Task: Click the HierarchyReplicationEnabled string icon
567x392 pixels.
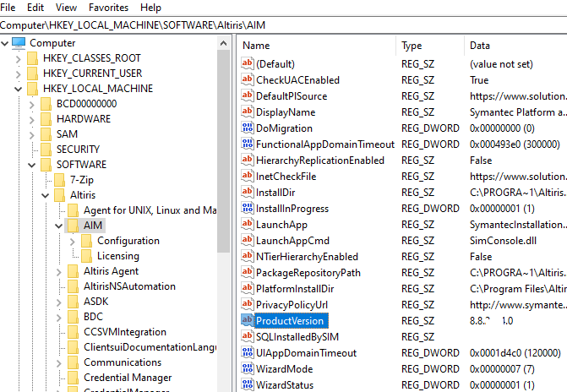Action: pos(248,160)
